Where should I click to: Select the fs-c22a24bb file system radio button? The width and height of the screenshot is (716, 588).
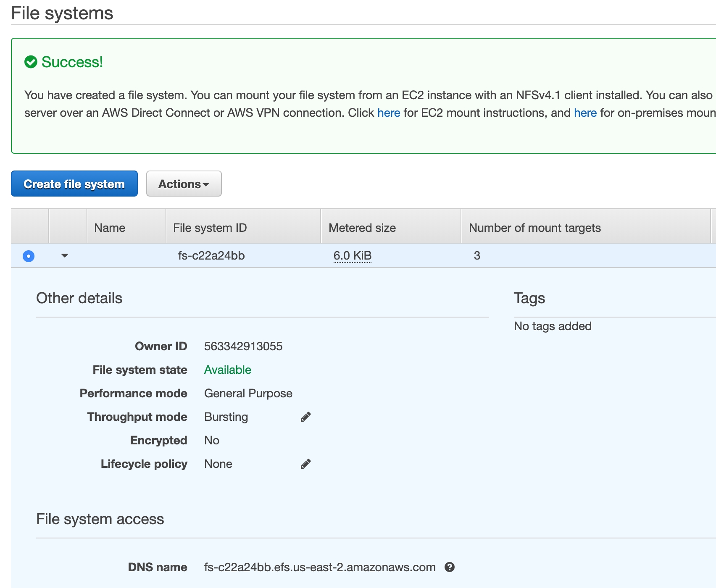coord(29,256)
